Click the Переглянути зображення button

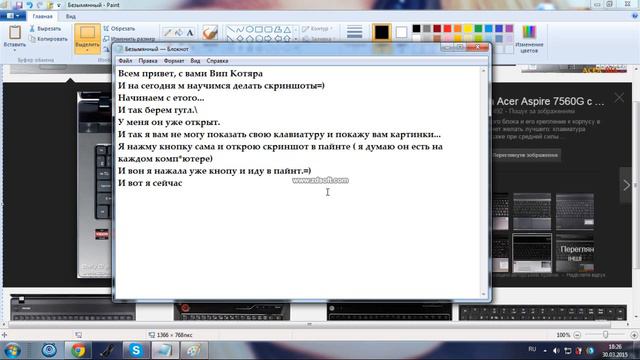point(525,155)
